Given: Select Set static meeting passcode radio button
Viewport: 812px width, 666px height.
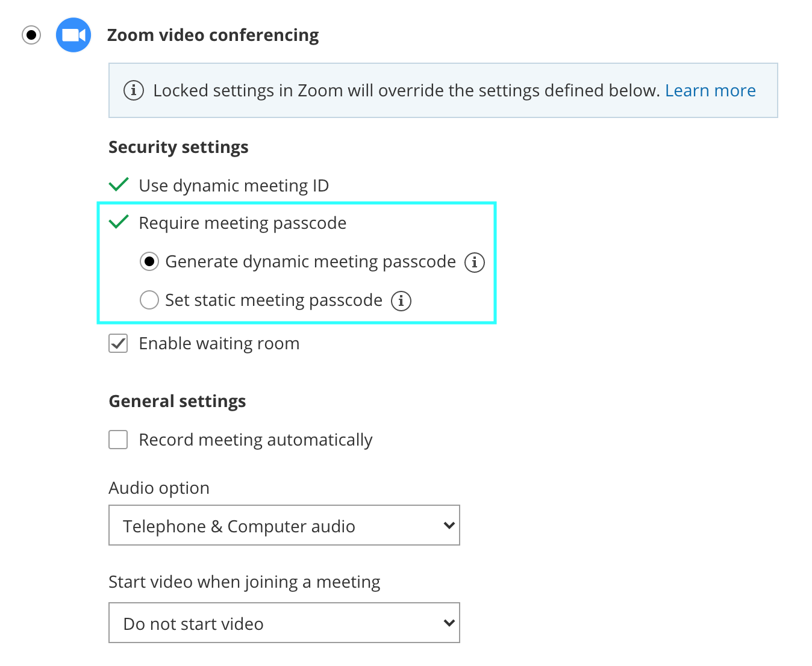Looking at the screenshot, I should pyautogui.click(x=149, y=300).
